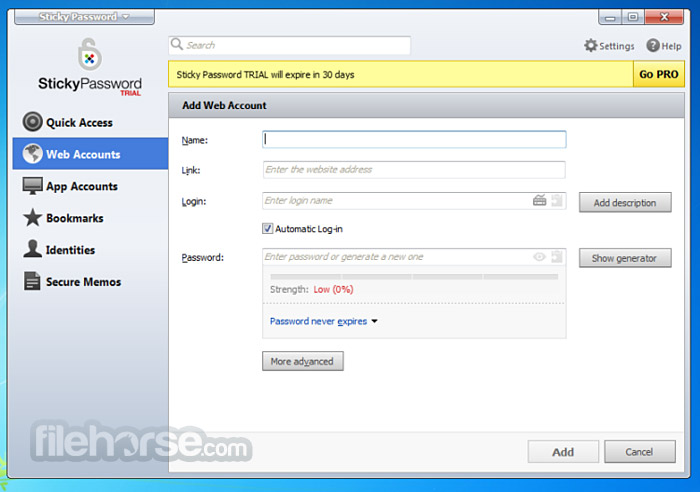Click the App Accounts monitor icon
The width and height of the screenshot is (700, 492).
point(33,186)
